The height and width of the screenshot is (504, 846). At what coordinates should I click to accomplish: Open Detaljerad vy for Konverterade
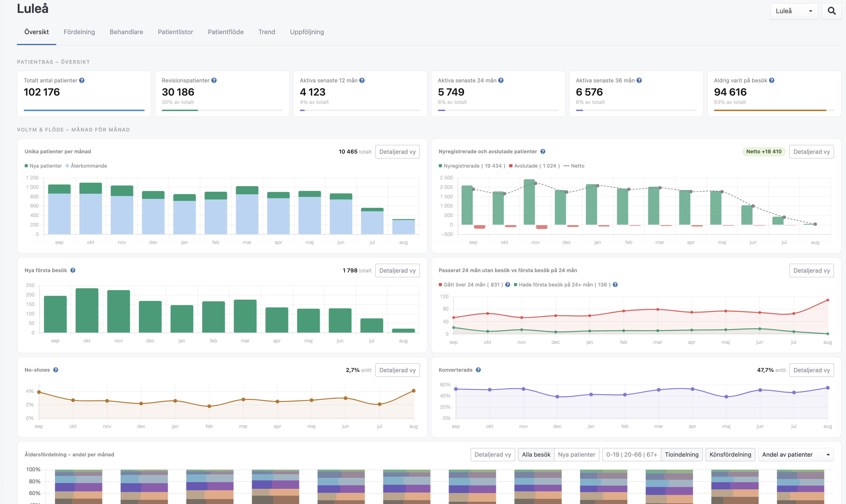pos(811,370)
